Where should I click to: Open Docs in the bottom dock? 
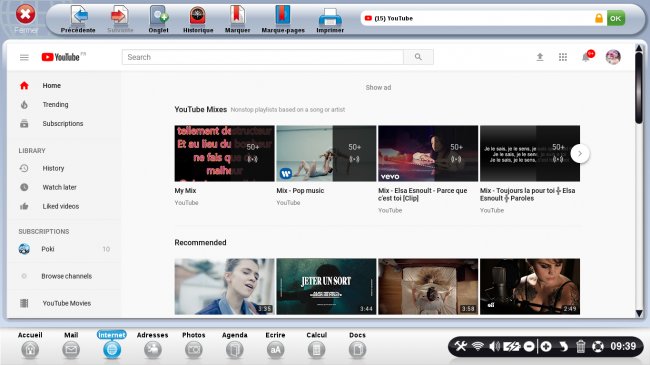[357, 345]
